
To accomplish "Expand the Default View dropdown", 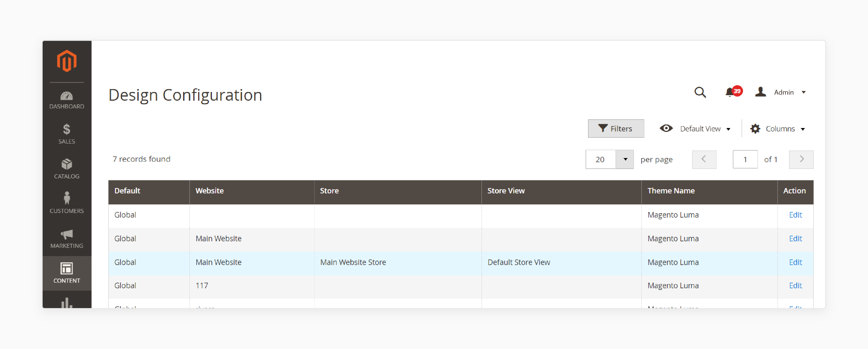I will (x=728, y=129).
